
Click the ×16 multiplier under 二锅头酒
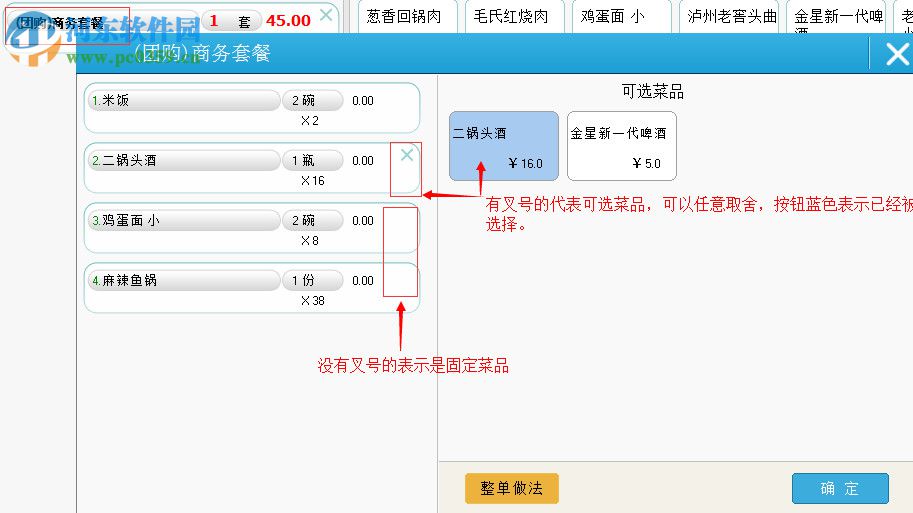tap(313, 181)
